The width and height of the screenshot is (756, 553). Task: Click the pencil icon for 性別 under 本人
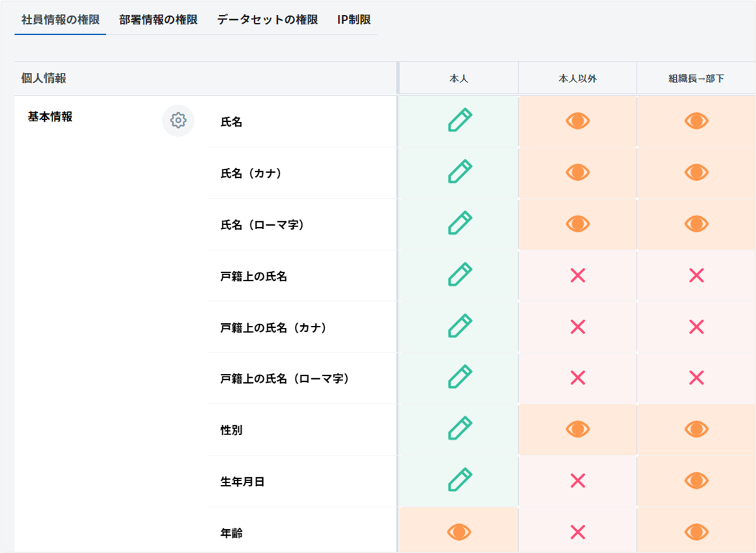[459, 429]
